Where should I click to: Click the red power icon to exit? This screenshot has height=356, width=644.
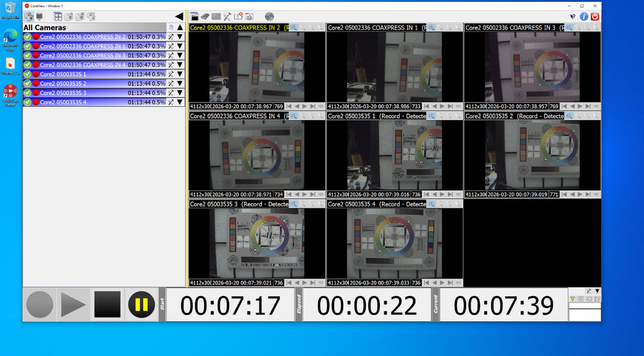594,17
